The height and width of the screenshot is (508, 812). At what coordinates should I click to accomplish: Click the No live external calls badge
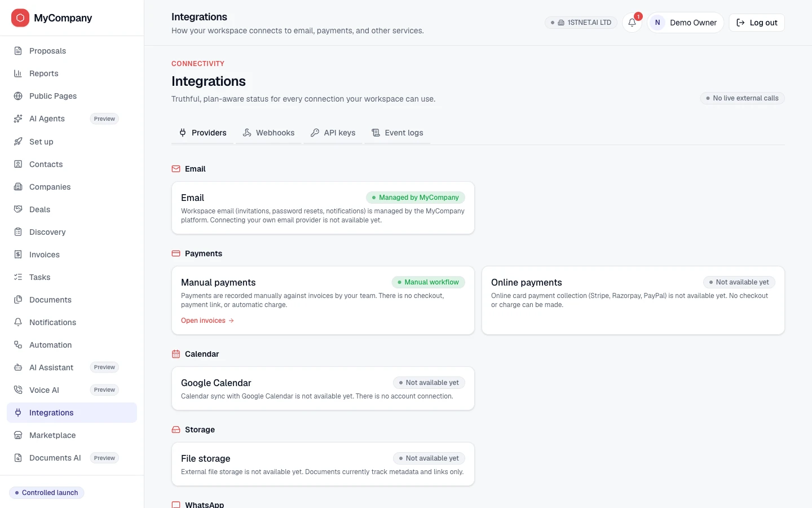742,98
